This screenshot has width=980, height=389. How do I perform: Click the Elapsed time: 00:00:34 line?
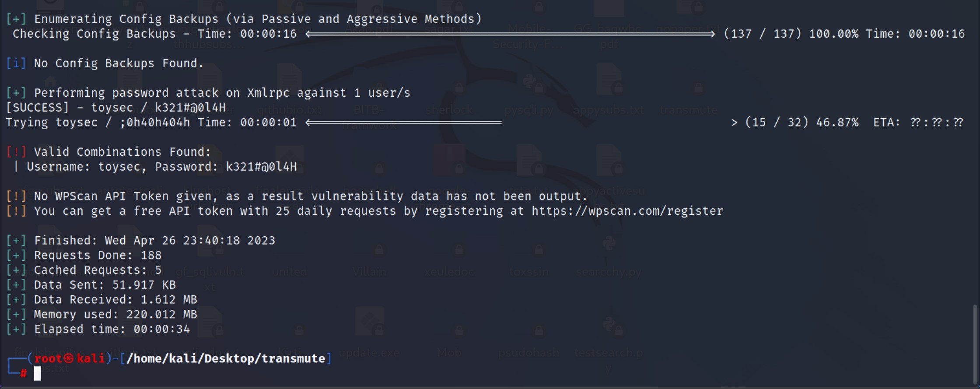pos(98,329)
